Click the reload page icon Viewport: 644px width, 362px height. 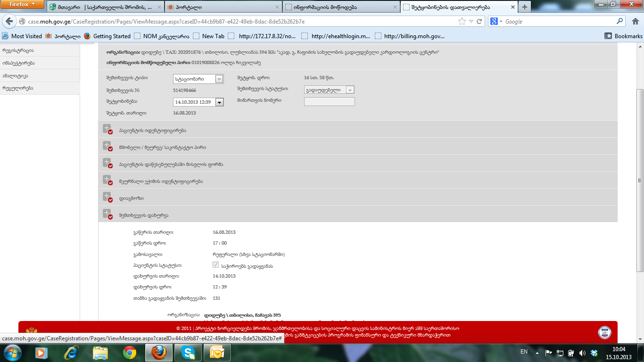point(479,22)
